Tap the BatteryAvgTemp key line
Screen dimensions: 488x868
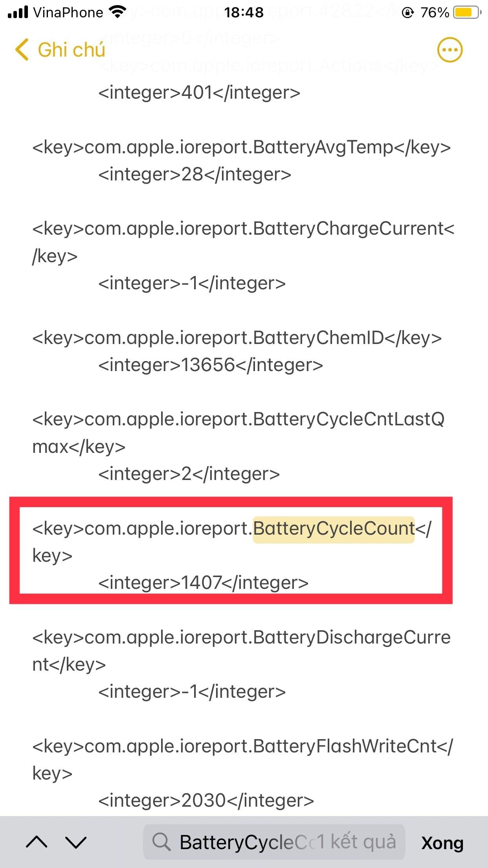[x=241, y=147]
